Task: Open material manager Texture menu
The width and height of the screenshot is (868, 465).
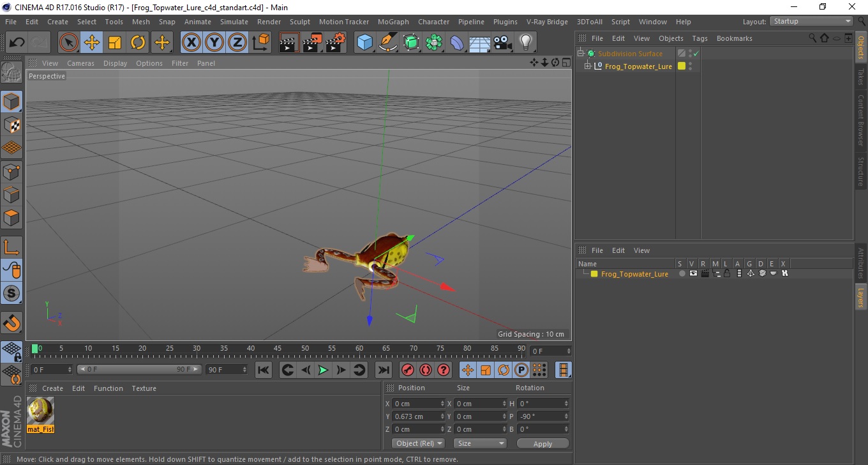Action: coord(144,388)
